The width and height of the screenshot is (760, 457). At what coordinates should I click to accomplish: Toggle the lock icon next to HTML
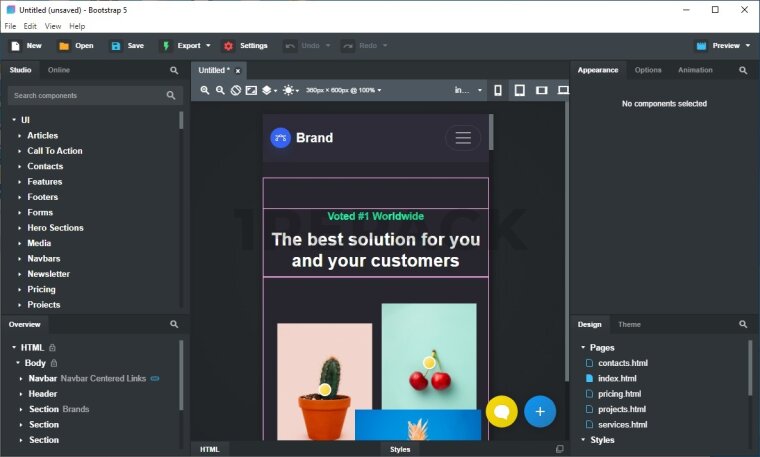[53, 347]
